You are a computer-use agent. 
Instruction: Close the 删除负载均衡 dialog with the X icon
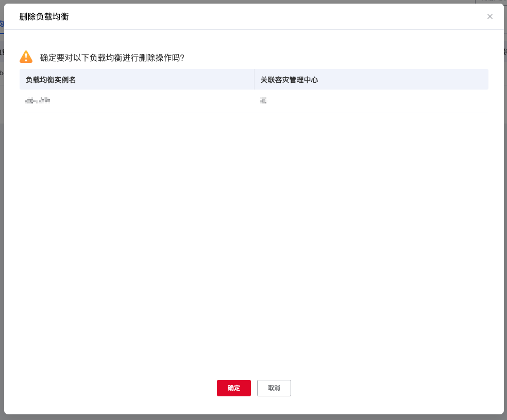490,16
